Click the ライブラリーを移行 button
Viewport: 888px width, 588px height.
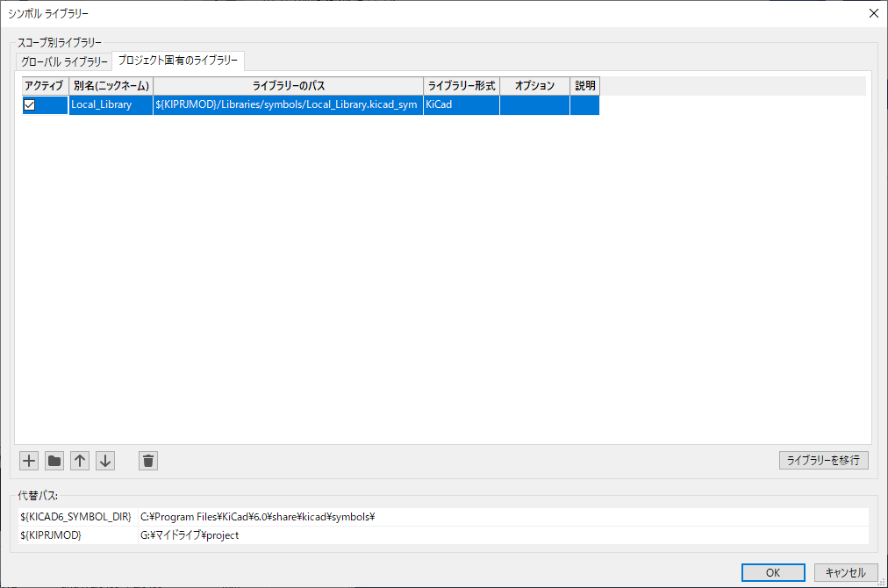[x=823, y=461]
